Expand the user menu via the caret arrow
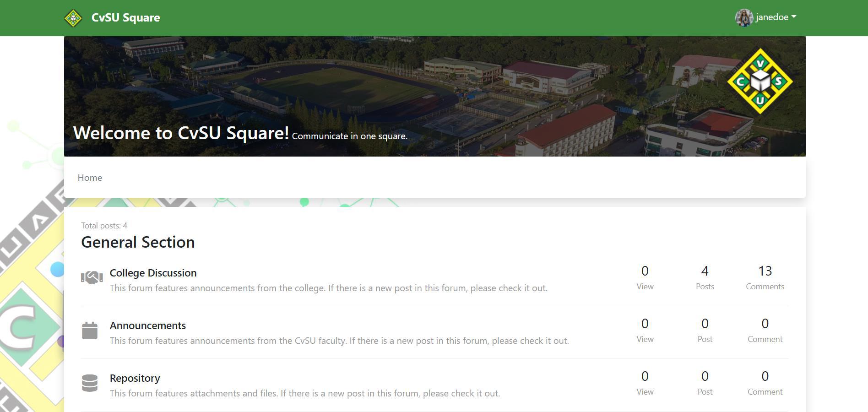This screenshot has width=868, height=412. click(794, 17)
